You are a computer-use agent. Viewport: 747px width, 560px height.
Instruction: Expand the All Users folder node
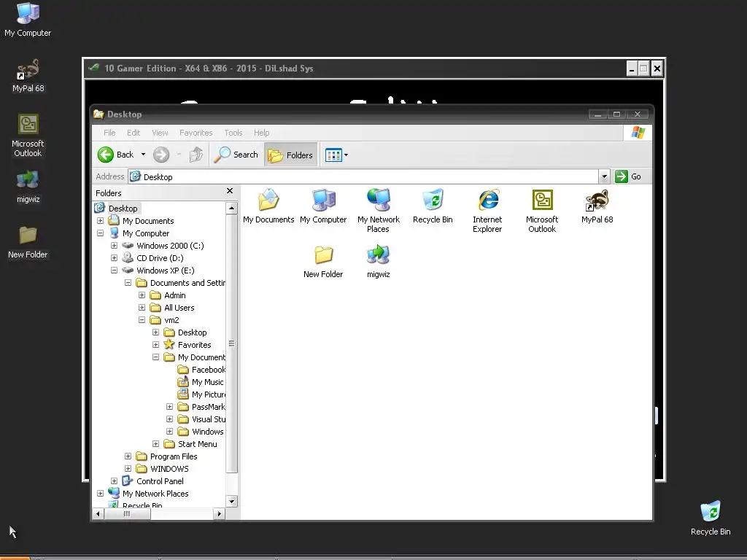click(x=142, y=308)
